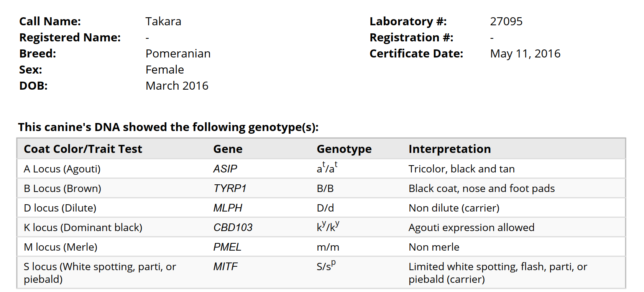This screenshot has width=644, height=292.
Task: Click the call name Takara
Action: pyautogui.click(x=163, y=21)
